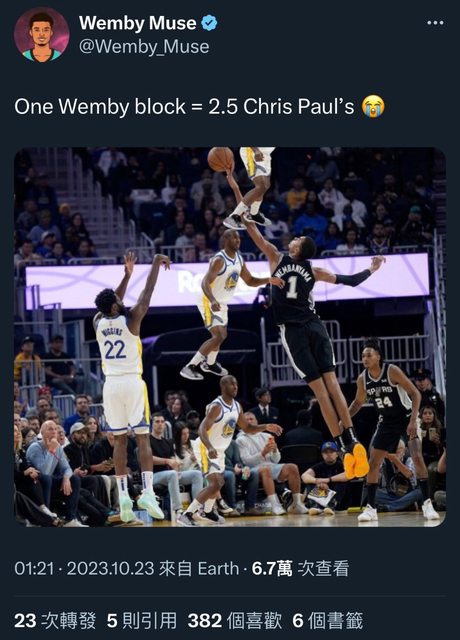Viewport: 460px width, 640px height.
Task: Click the Spurs number 24 player in photo
Action: pyautogui.click(x=388, y=429)
